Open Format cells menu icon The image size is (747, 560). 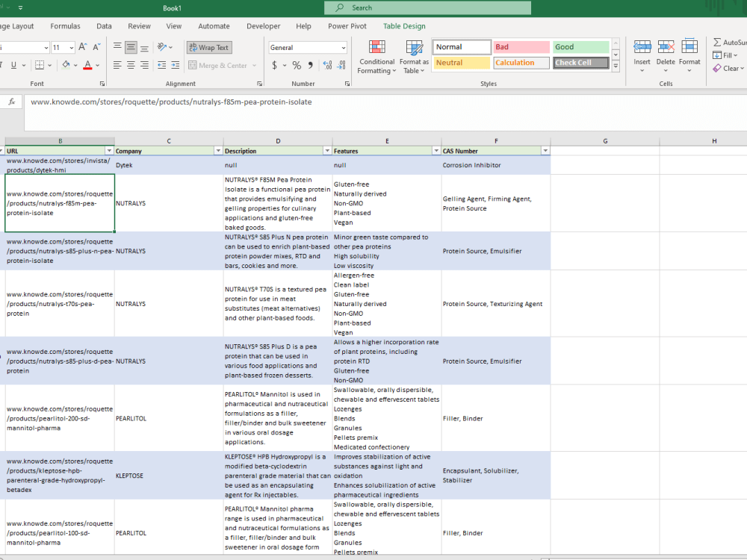click(689, 46)
